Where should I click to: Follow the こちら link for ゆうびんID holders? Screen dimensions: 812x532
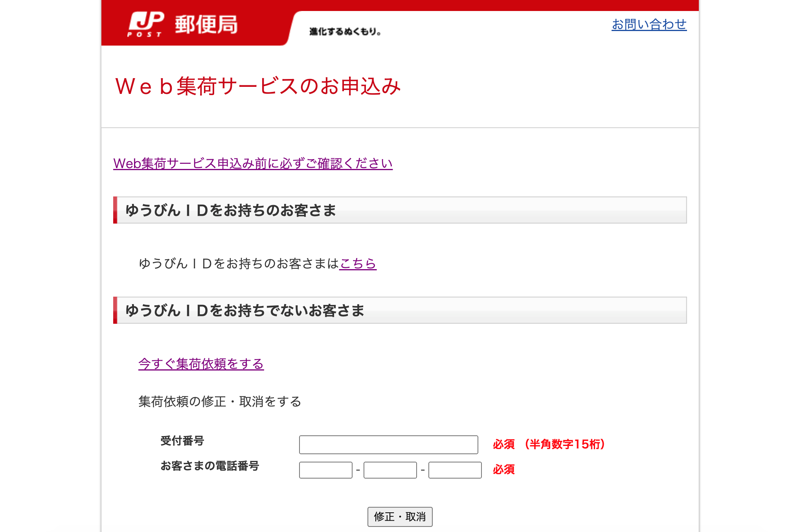[358, 263]
